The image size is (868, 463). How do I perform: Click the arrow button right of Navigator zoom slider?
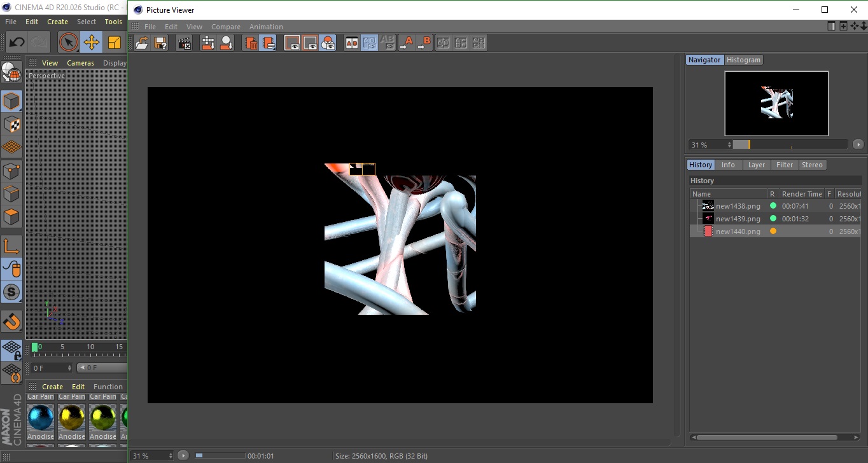[x=858, y=144]
